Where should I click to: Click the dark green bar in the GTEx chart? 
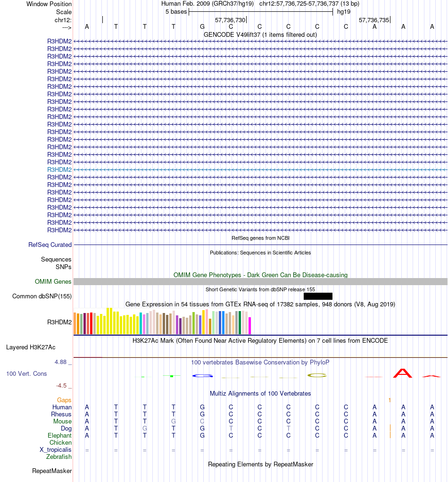point(240,323)
